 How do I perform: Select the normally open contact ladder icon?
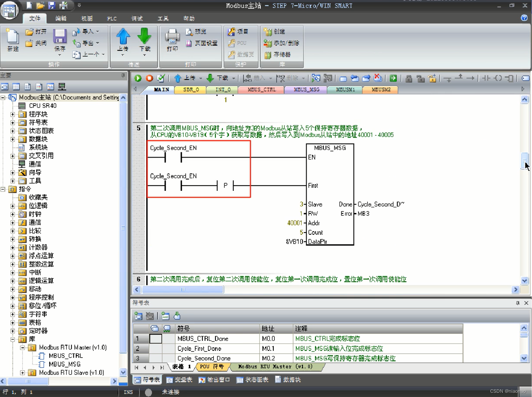486,78
